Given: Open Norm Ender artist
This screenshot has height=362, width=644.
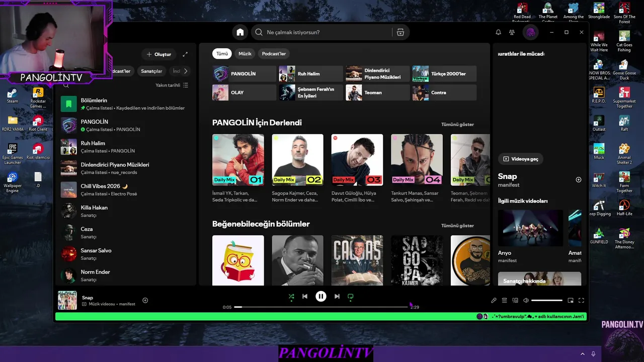Looking at the screenshot, I should click(125, 276).
